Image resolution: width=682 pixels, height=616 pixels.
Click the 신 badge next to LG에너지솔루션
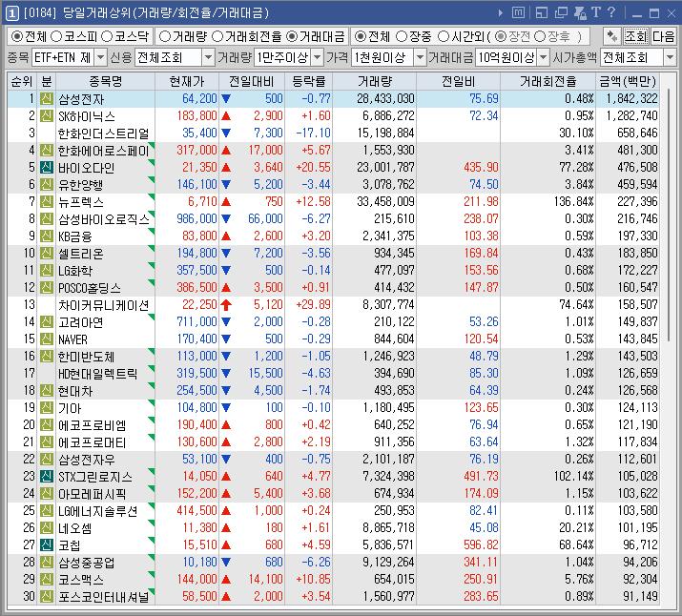pos(47,511)
